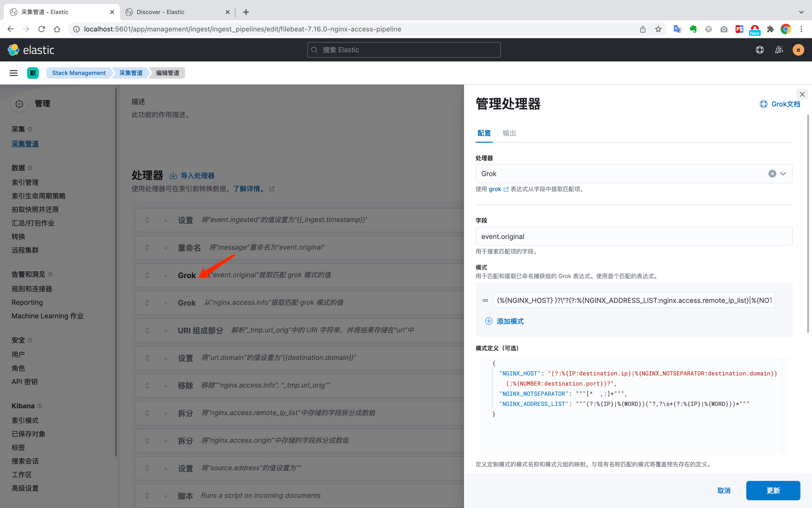Open the newsfeed celebration icon
The width and height of the screenshot is (812, 508).
779,50
